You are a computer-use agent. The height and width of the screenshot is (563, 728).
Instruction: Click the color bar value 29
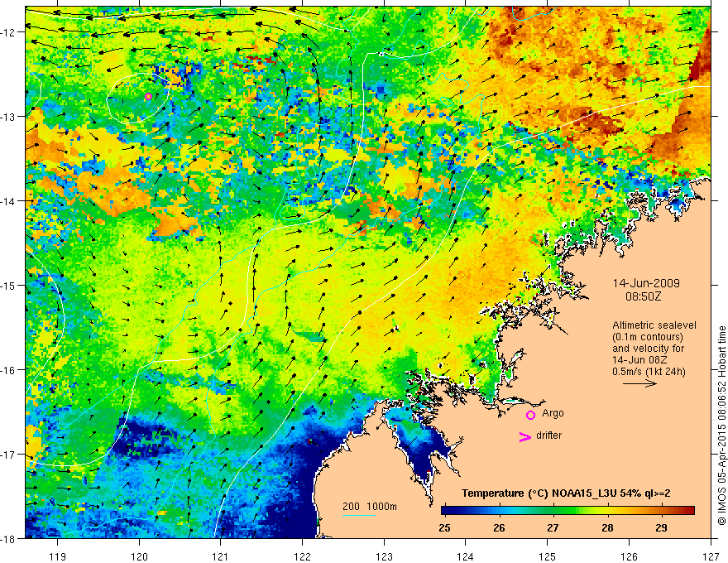coord(662,527)
